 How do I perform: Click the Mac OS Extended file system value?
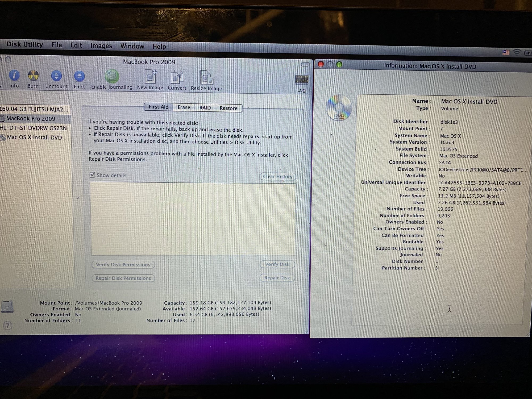459,156
